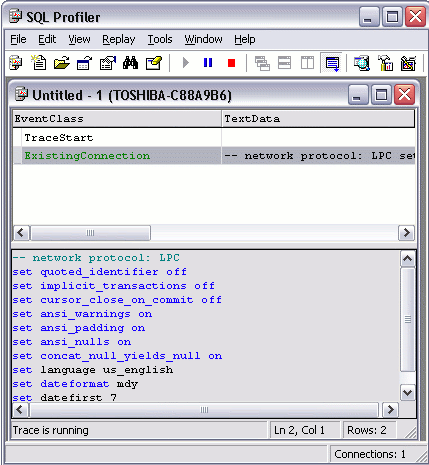Click the 'set ansi_warnings on' line
The width and height of the screenshot is (429, 465).
(x=82, y=314)
